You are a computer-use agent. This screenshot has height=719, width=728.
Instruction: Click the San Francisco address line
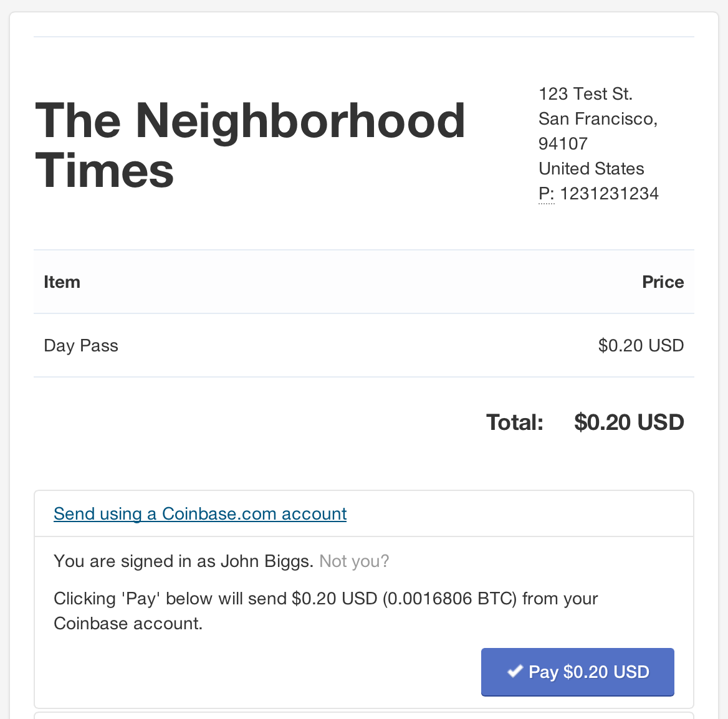coord(598,119)
